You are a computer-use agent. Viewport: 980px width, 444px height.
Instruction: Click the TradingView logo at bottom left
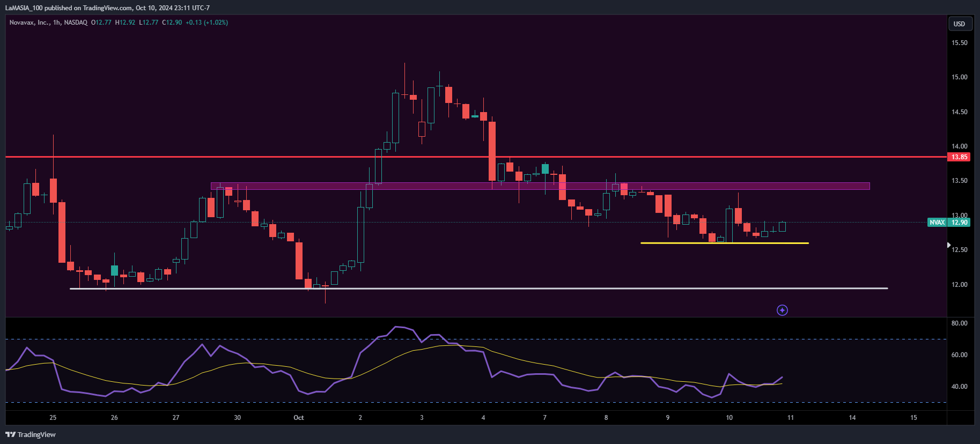tap(31, 434)
